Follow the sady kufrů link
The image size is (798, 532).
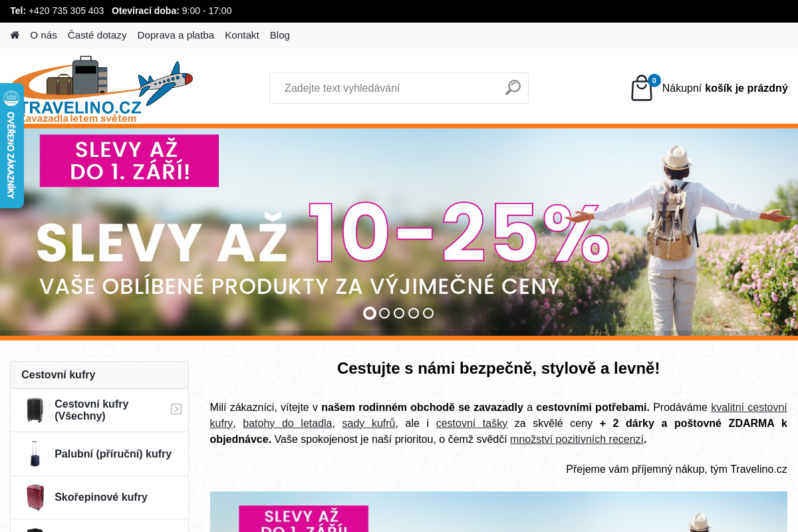[368, 423]
